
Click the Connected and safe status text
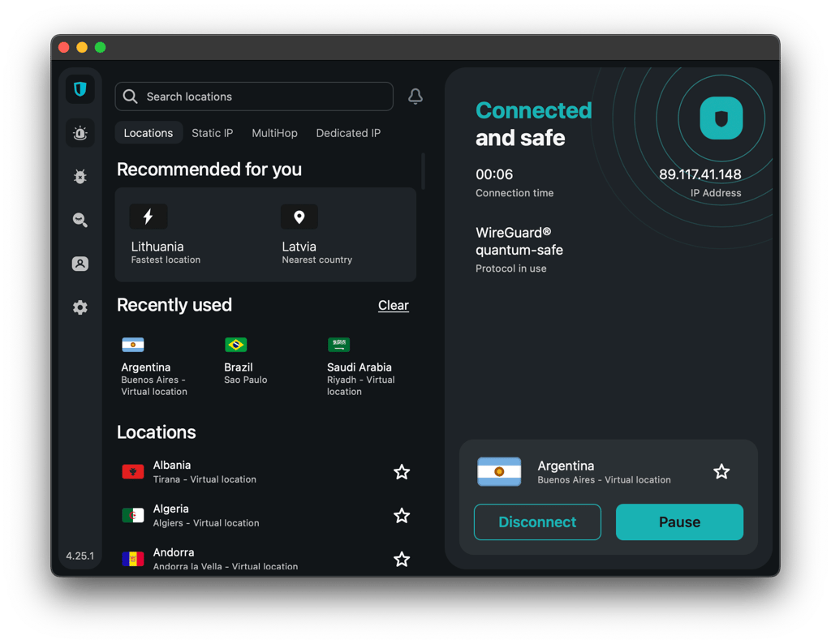[534, 124]
